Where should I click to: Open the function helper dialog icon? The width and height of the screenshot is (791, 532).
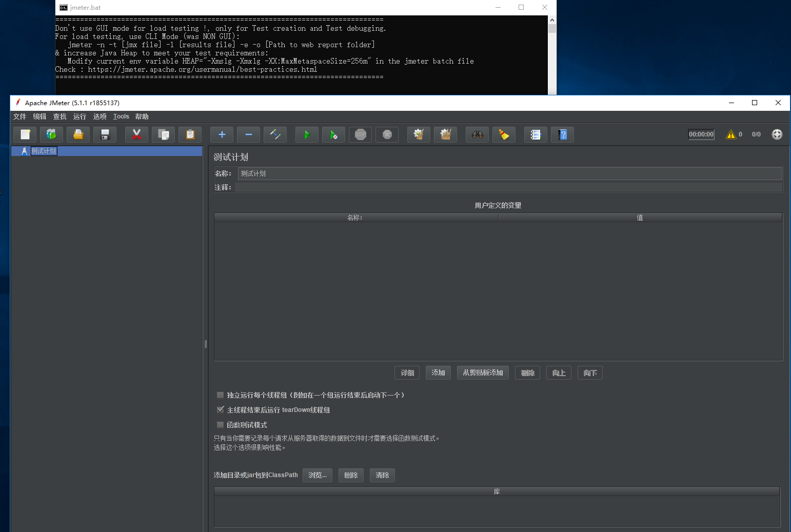click(x=536, y=134)
